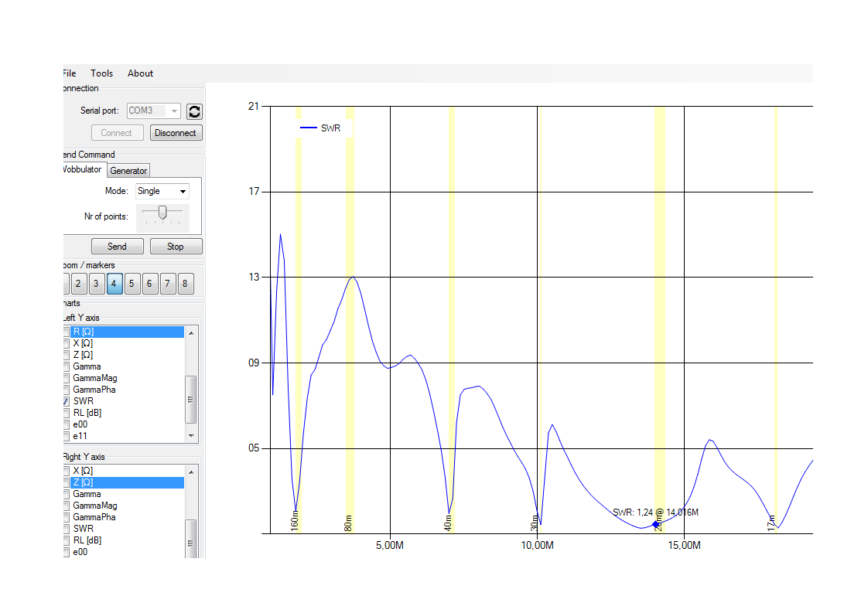
Task: Click the Disconnect button
Action: click(176, 133)
